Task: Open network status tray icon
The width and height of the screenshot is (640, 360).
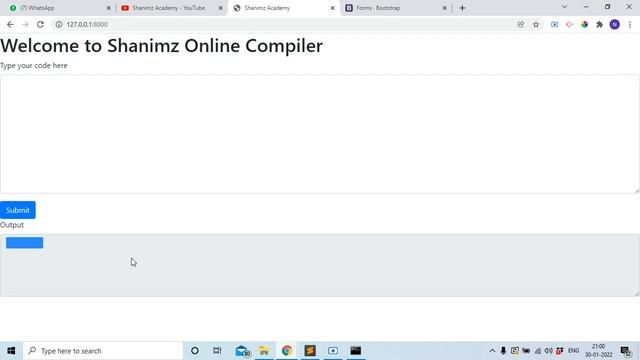Action: click(x=538, y=351)
